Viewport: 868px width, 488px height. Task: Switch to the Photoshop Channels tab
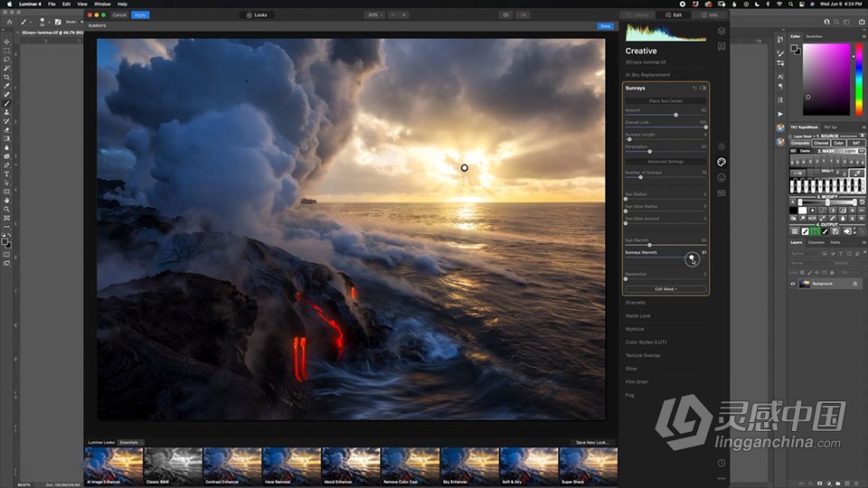click(816, 242)
